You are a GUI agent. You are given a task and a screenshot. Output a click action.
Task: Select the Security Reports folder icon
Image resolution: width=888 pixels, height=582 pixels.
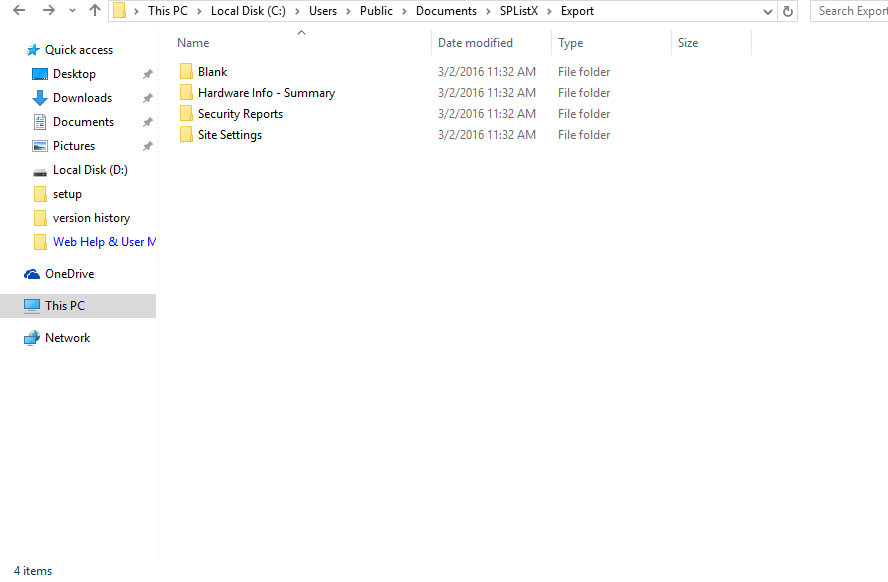tap(186, 114)
